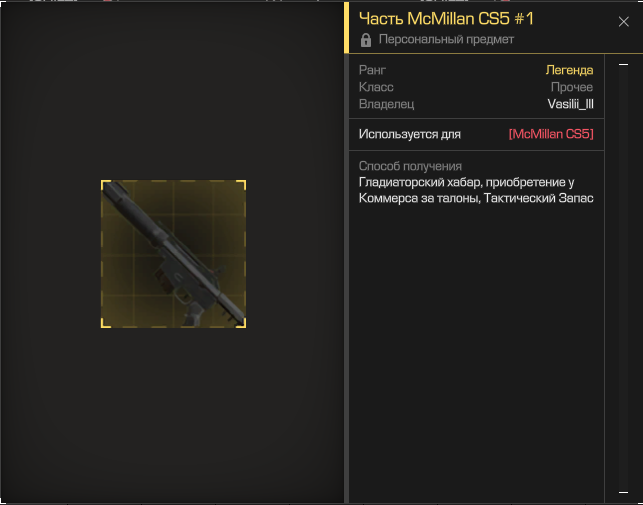Click the top dash marker of scrollbar
Viewport: 643px width, 505px height.
coord(623,64)
